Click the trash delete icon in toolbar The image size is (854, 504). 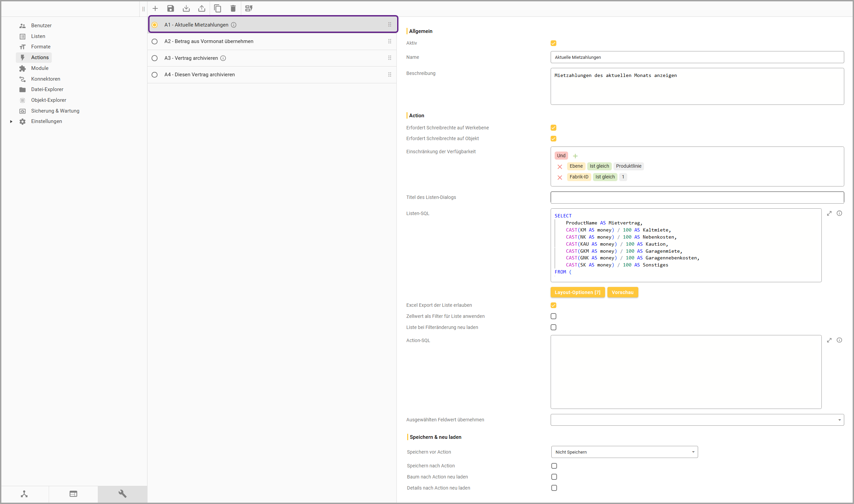tap(233, 8)
